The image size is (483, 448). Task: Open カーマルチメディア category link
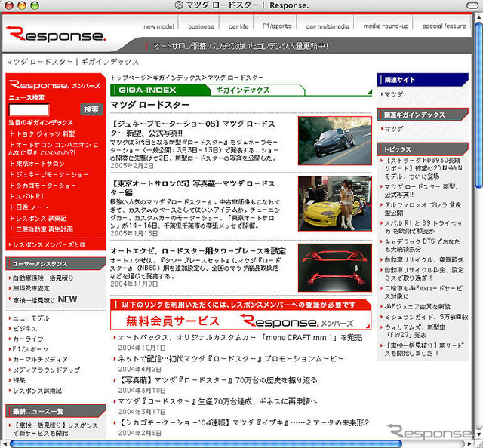[38, 359]
